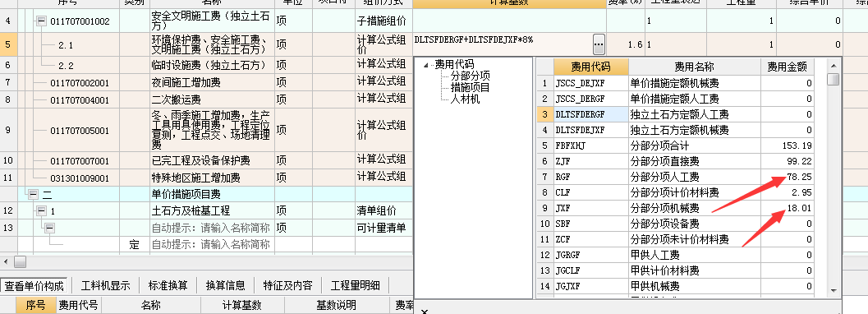This screenshot has width=868, height=314.
Task: Click the 费用名称 column header
Action: pyautogui.click(x=694, y=67)
